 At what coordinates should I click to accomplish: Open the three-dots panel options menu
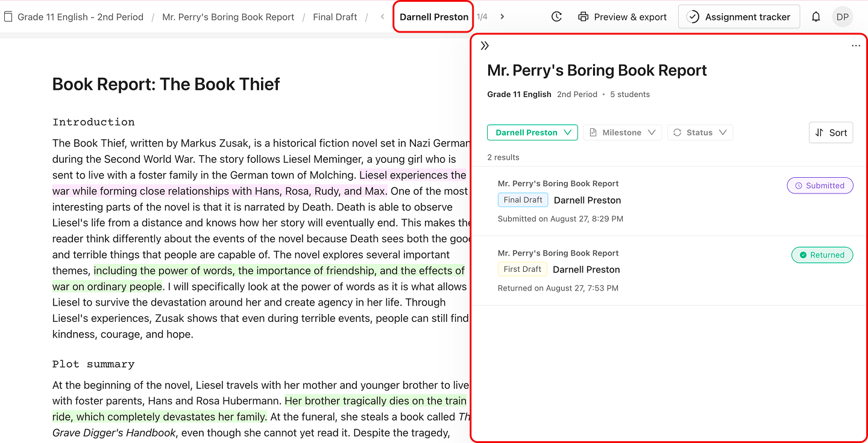pyautogui.click(x=855, y=46)
